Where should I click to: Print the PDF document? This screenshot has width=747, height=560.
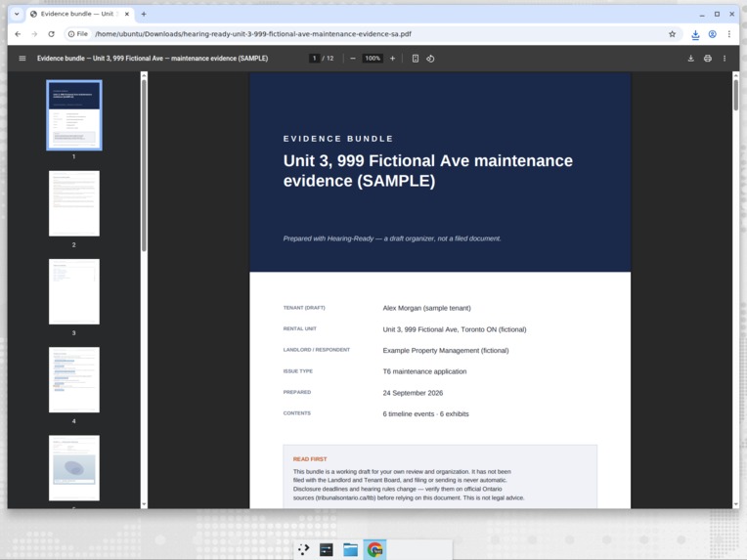tap(708, 58)
